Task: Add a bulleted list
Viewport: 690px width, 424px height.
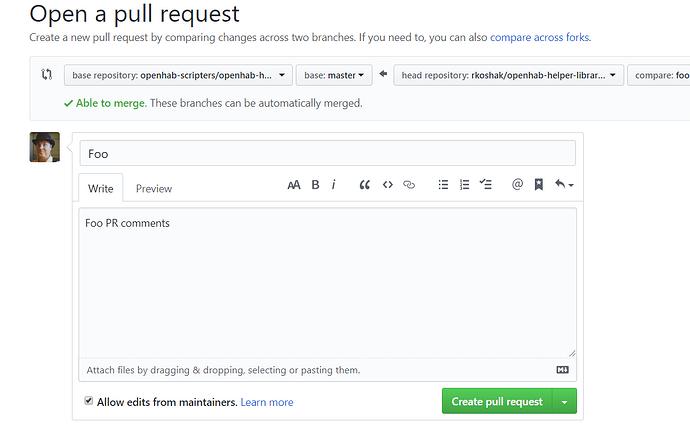Action: click(x=443, y=185)
